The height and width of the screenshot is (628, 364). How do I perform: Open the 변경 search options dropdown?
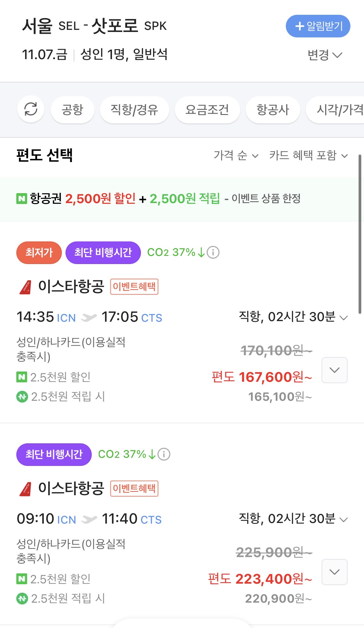[324, 55]
